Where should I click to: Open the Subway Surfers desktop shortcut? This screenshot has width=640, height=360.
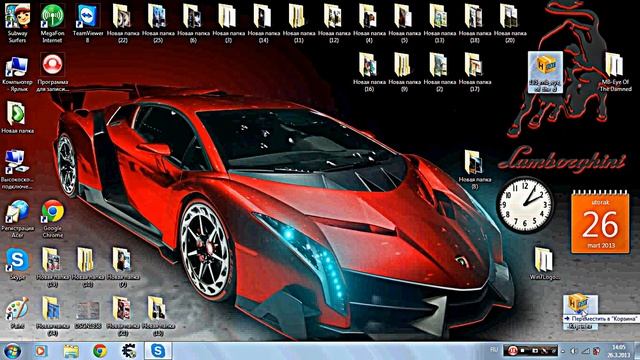pos(17,22)
